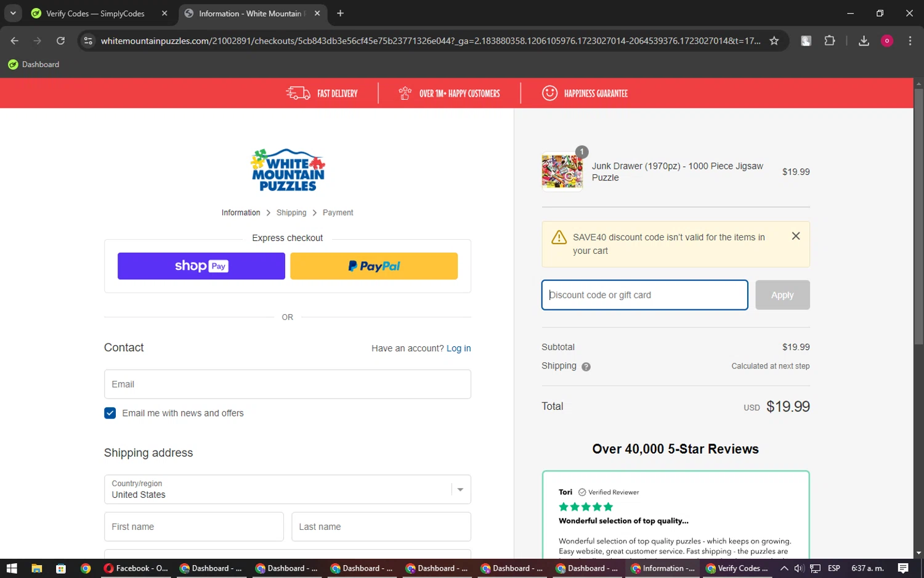The height and width of the screenshot is (578, 924).
Task: Click Over 1M+ Happy Customers icon
Action: [405, 93]
